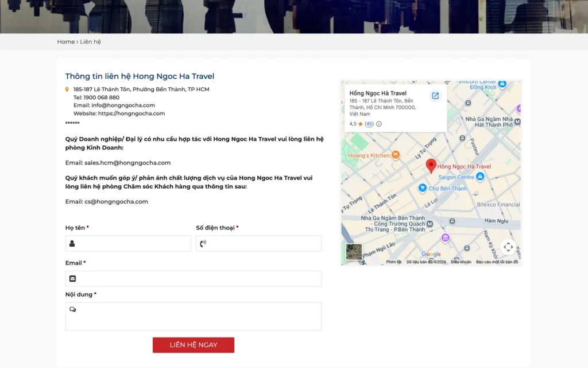Switch map to satellite thumbnail

click(x=354, y=252)
